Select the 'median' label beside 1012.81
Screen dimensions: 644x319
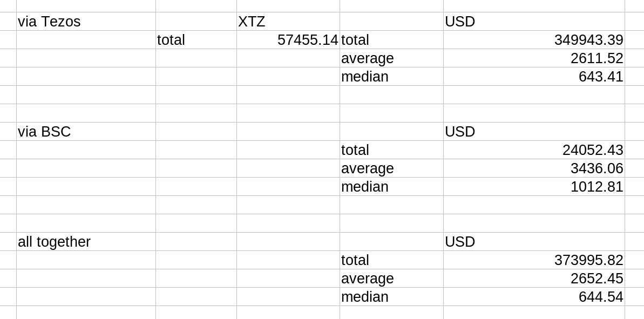391,186
